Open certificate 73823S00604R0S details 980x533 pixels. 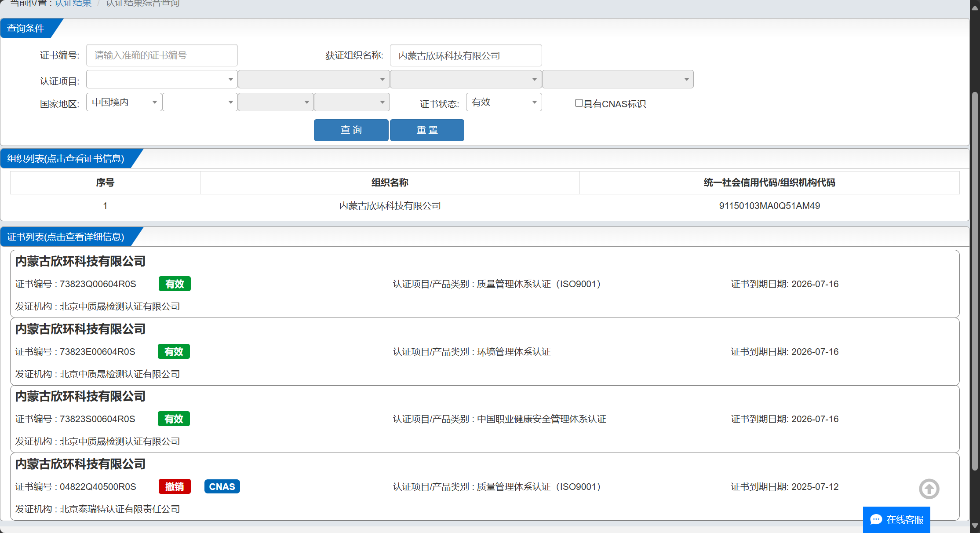(x=485, y=419)
